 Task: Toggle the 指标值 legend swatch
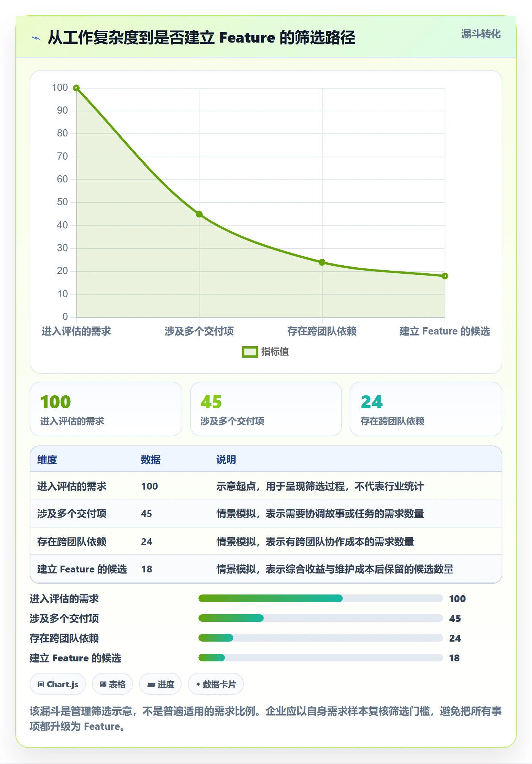pyautogui.click(x=250, y=352)
